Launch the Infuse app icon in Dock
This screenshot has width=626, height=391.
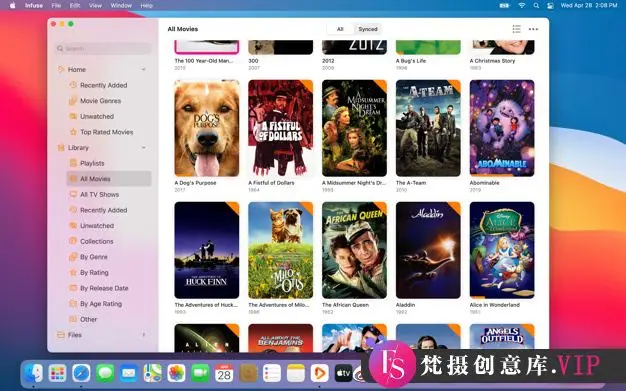click(319, 373)
